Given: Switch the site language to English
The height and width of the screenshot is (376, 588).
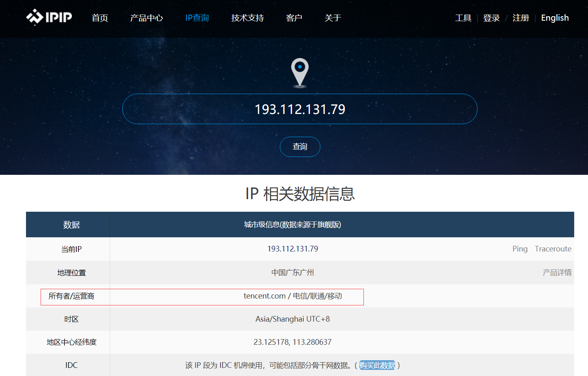Looking at the screenshot, I should tap(555, 18).
